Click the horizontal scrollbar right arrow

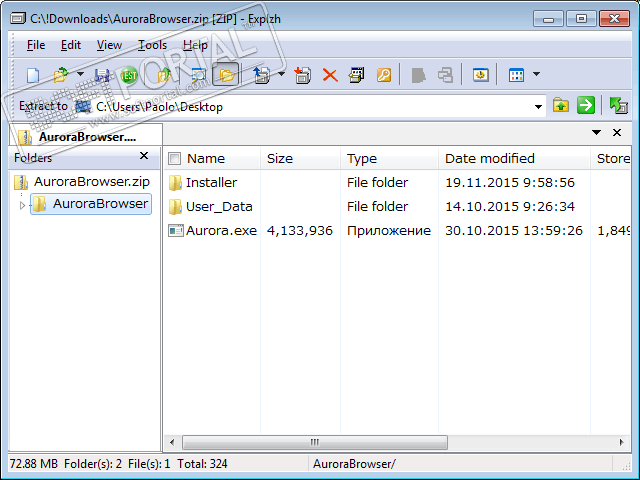pos(622,442)
